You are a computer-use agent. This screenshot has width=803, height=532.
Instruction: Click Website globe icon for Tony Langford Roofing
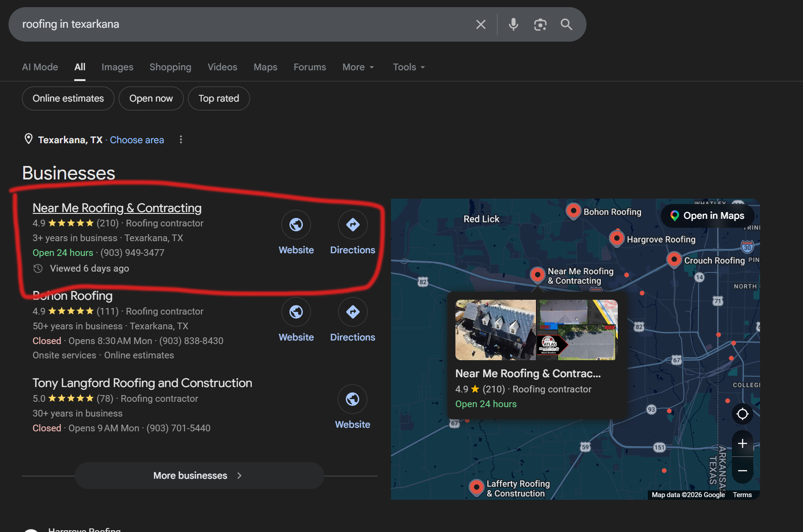(353, 399)
